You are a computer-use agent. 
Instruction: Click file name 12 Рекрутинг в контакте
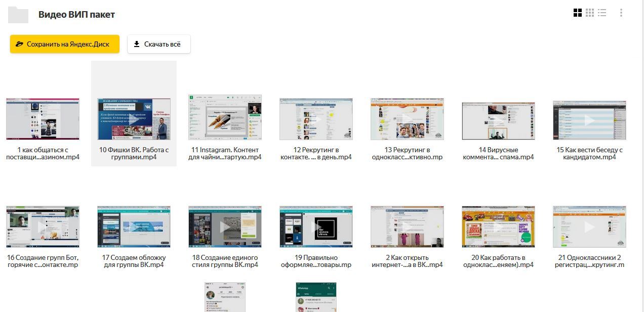click(316, 153)
